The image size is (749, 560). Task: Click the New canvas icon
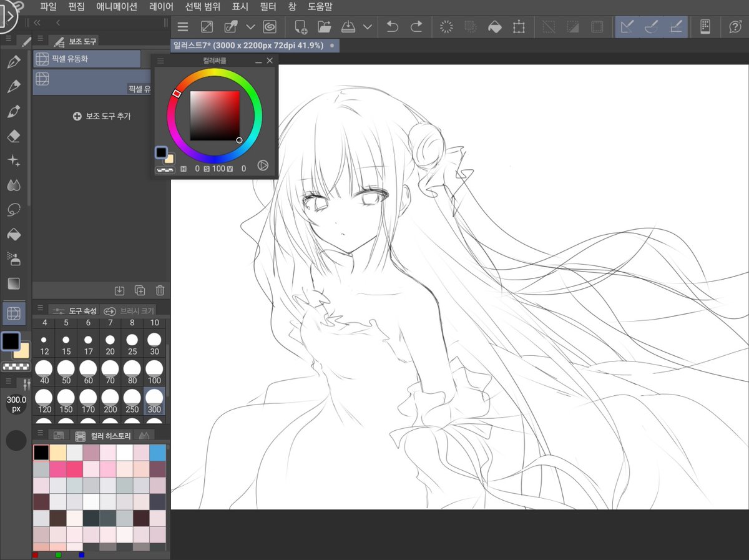click(x=301, y=27)
